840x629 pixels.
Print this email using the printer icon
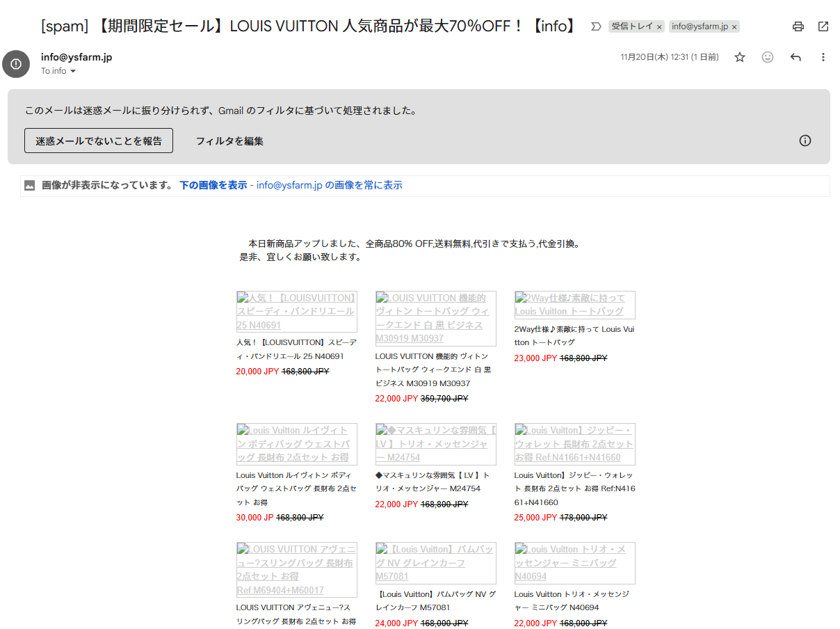pyautogui.click(x=798, y=26)
